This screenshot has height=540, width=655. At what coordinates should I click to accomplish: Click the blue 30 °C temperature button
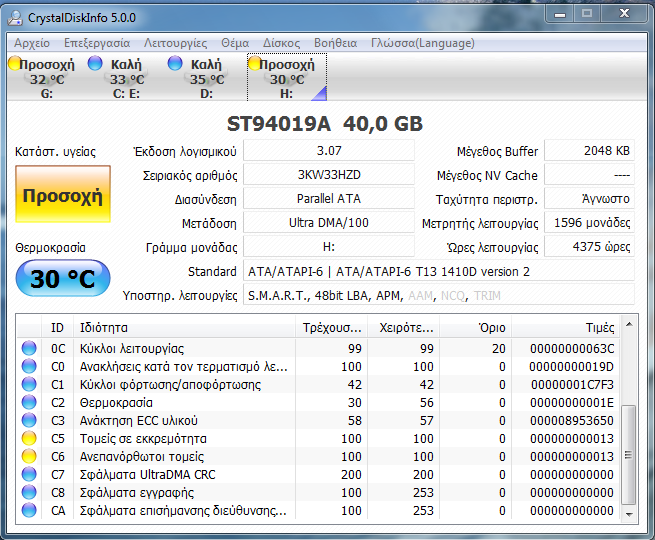[63, 278]
